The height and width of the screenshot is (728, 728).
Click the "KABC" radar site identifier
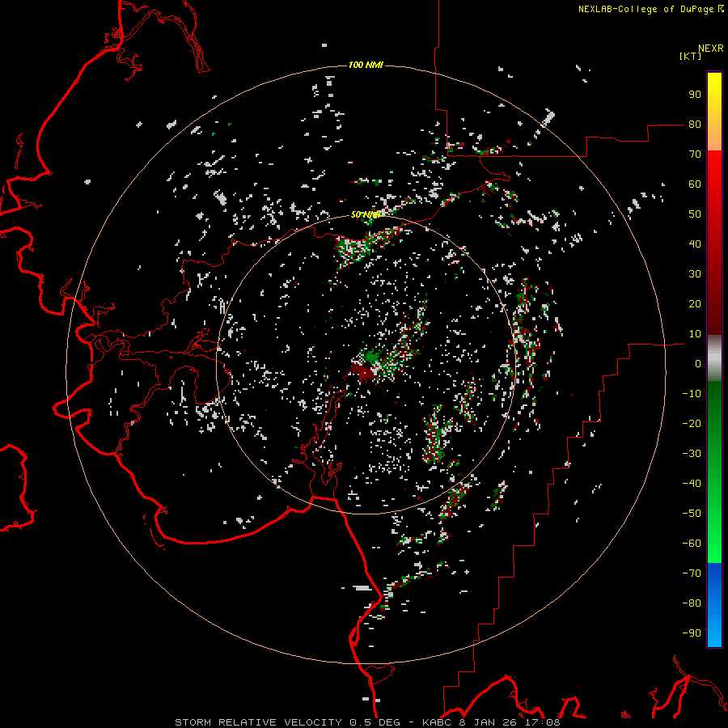coord(437,722)
